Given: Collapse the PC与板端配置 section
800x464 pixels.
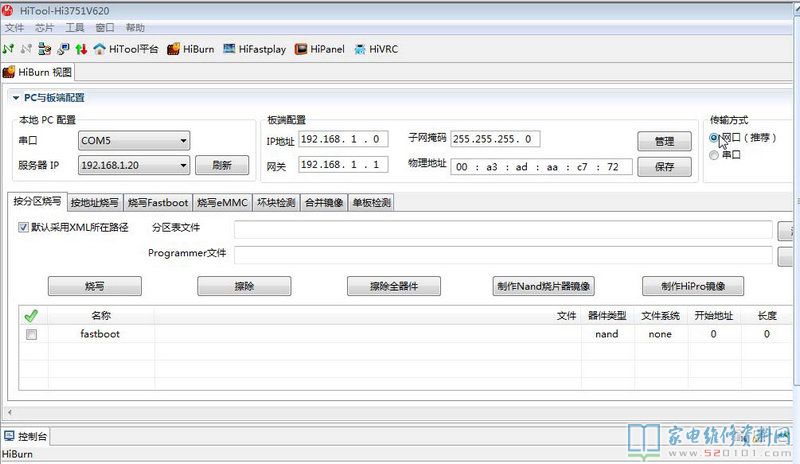Looking at the screenshot, I should click(x=15, y=98).
